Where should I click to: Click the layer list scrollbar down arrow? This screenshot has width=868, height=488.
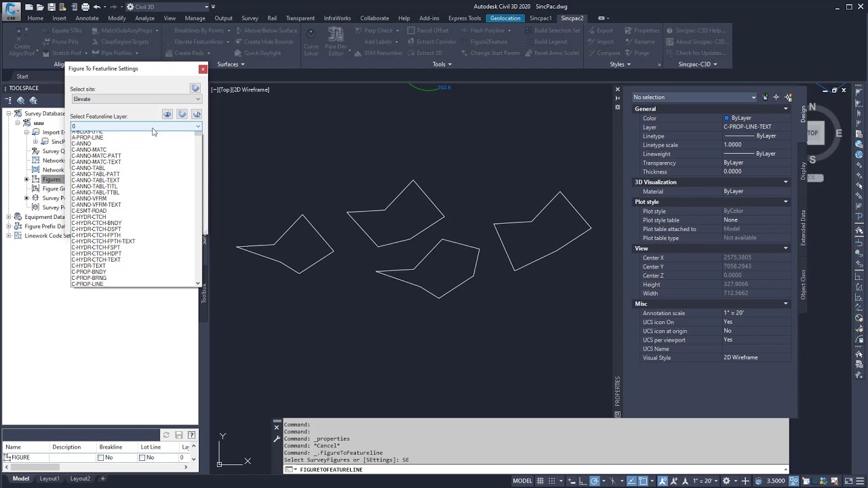(198, 283)
